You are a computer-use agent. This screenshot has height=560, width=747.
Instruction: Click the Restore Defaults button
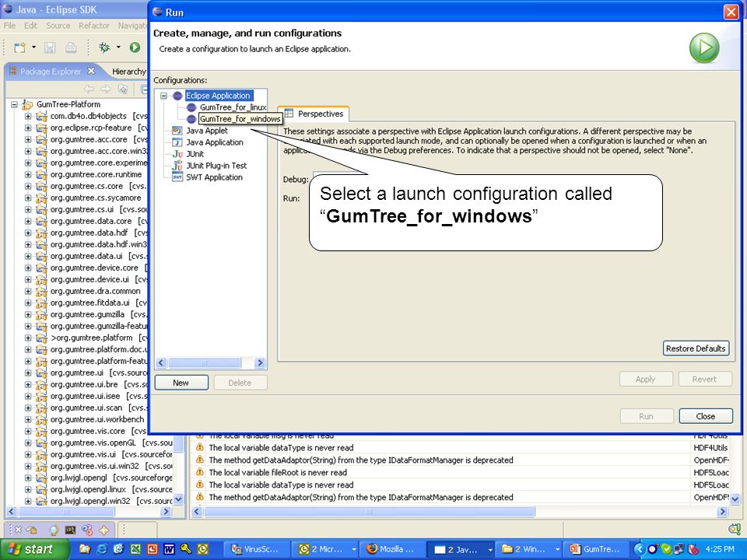(x=696, y=348)
